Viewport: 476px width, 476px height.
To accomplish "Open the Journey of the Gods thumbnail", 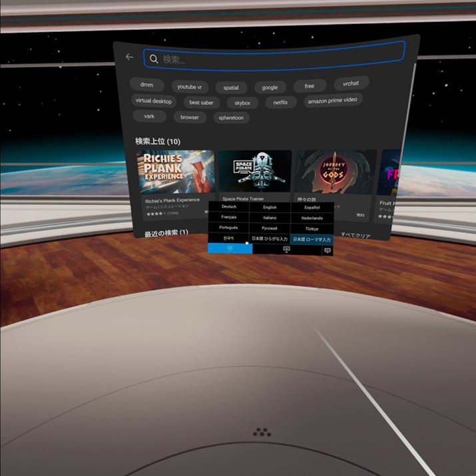I will coord(335,172).
